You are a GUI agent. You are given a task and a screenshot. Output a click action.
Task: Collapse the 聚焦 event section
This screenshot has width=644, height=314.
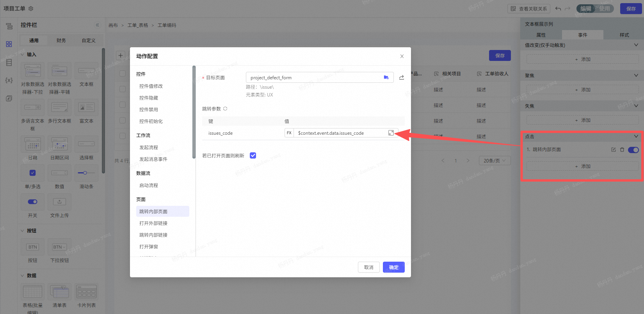(x=636, y=75)
